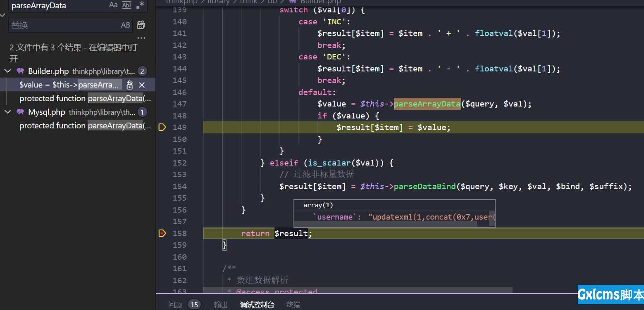Click the problems count badge 15

click(194, 305)
